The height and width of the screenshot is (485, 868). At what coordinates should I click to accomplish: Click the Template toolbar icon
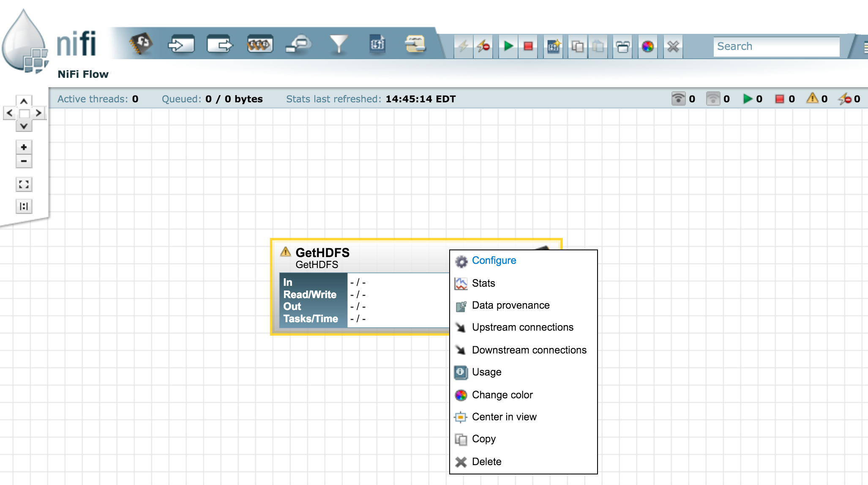coord(377,44)
